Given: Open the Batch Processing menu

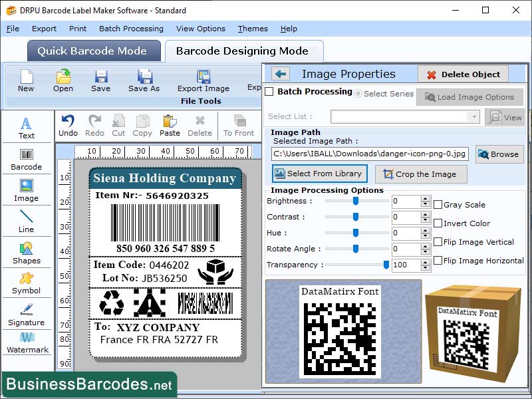Looking at the screenshot, I should click(x=131, y=29).
